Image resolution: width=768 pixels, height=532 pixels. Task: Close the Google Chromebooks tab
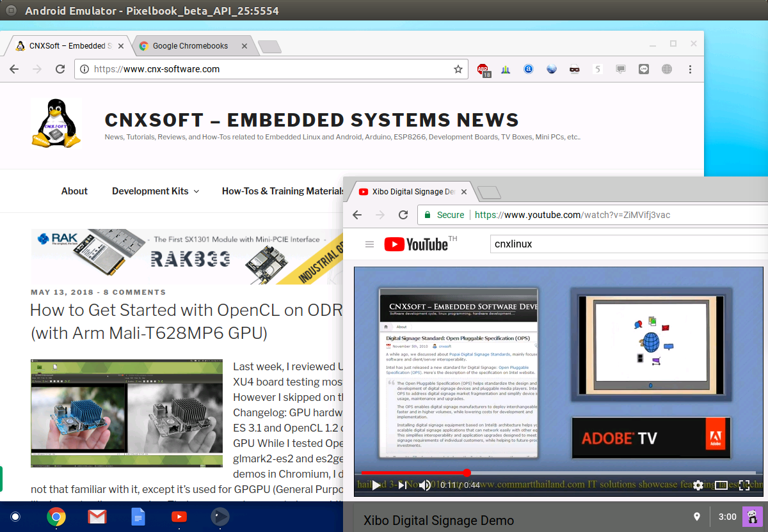244,46
